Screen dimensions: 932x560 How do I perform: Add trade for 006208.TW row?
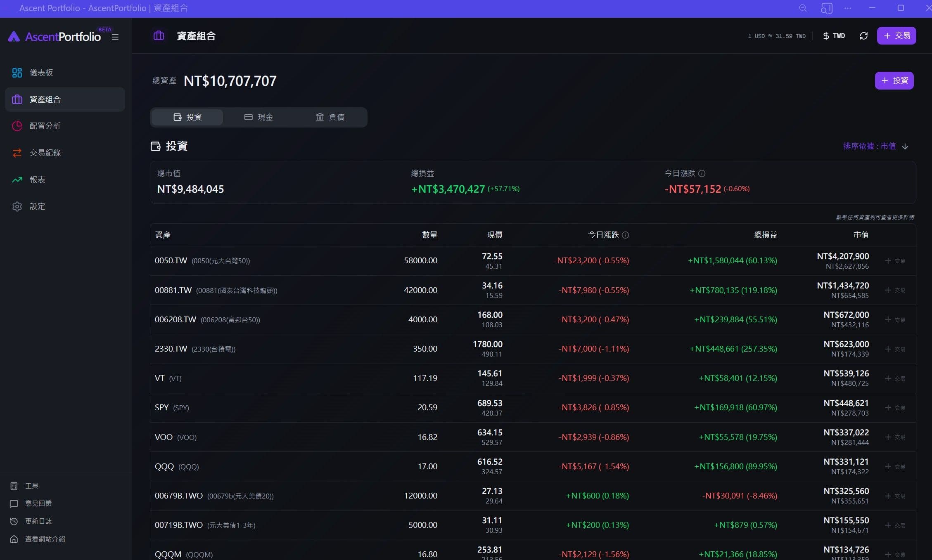895,319
